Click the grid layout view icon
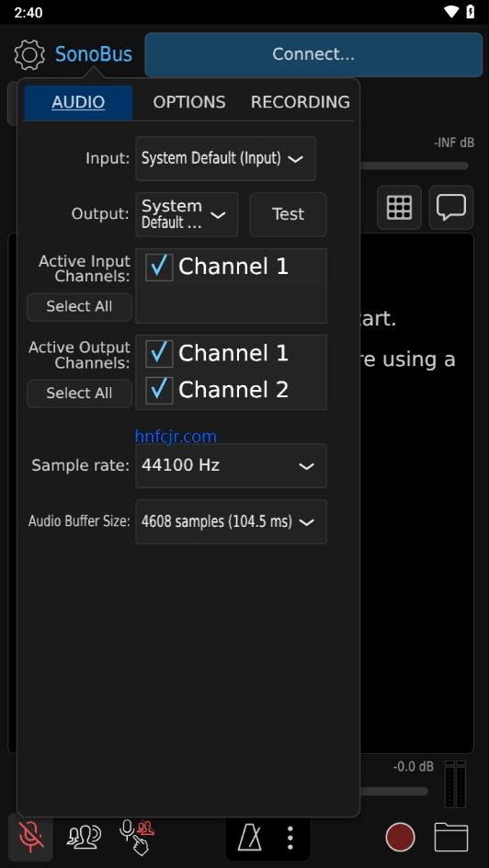This screenshot has height=868, width=489. pos(399,208)
